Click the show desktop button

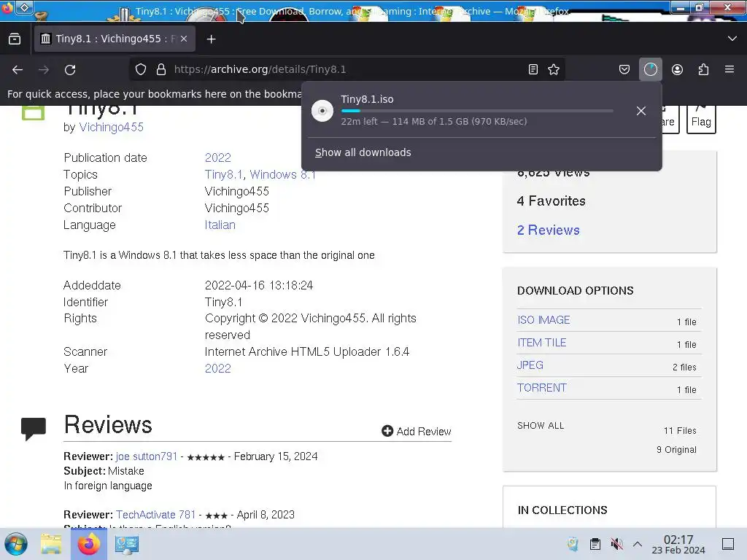click(728, 544)
